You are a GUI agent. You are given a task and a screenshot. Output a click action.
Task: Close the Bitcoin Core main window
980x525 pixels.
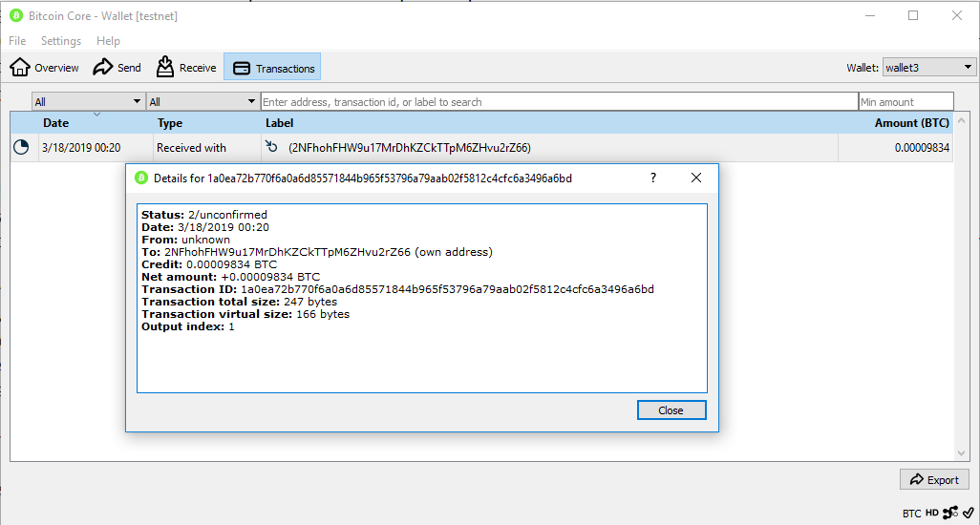(x=957, y=15)
